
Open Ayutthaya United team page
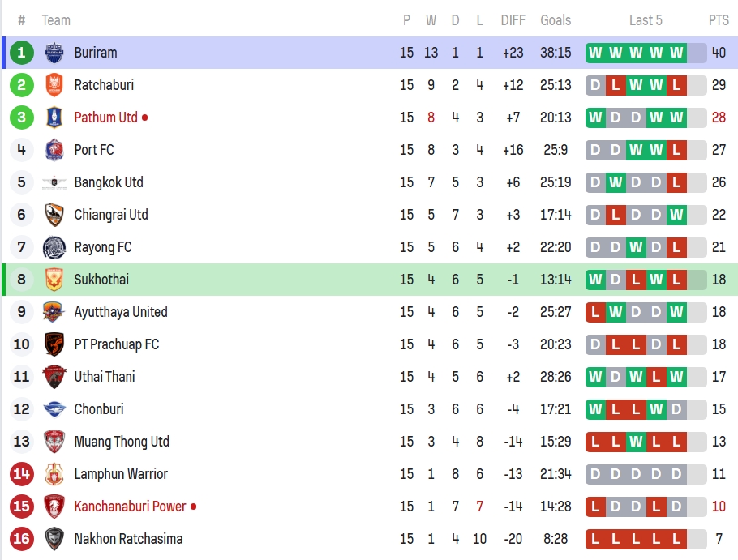tap(121, 312)
